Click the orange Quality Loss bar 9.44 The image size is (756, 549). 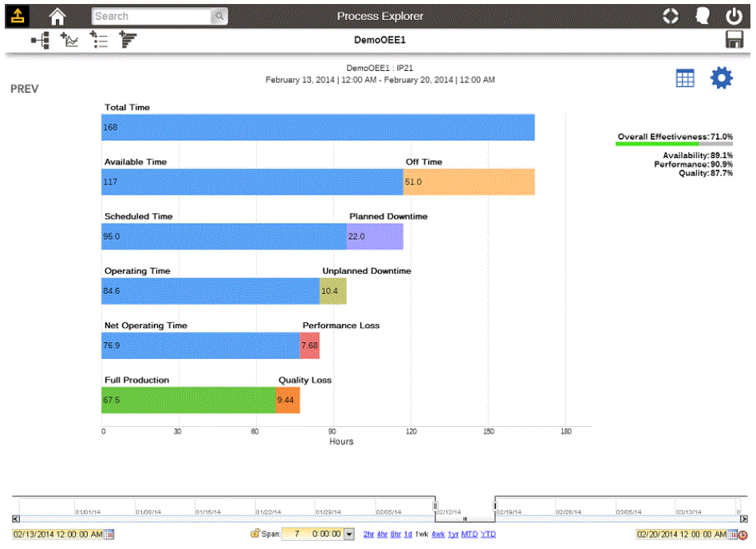click(x=288, y=400)
